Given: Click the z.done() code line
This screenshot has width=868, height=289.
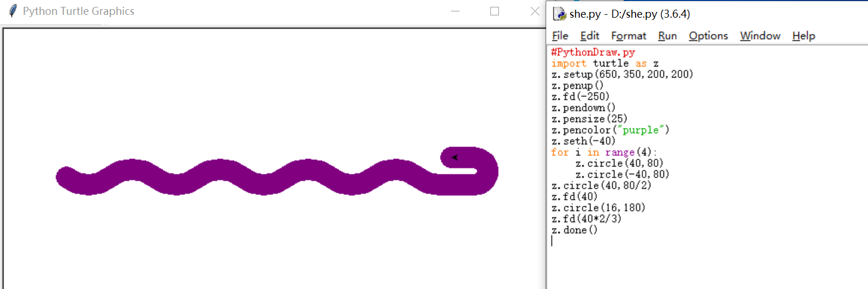Looking at the screenshot, I should click(x=575, y=230).
